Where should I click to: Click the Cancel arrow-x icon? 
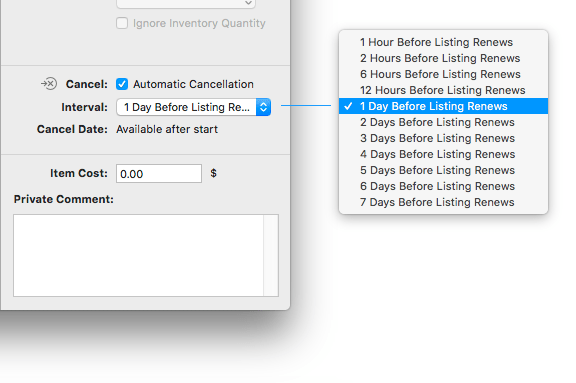coord(49,84)
